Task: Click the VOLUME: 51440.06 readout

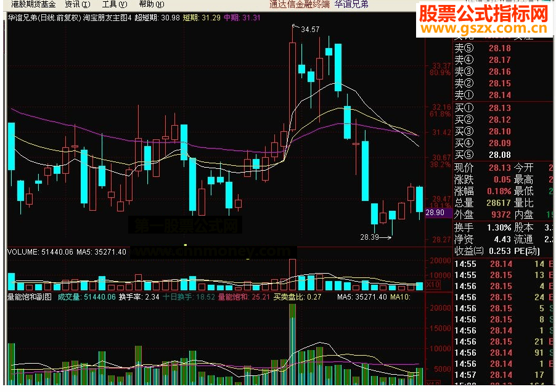Action: 41,252
